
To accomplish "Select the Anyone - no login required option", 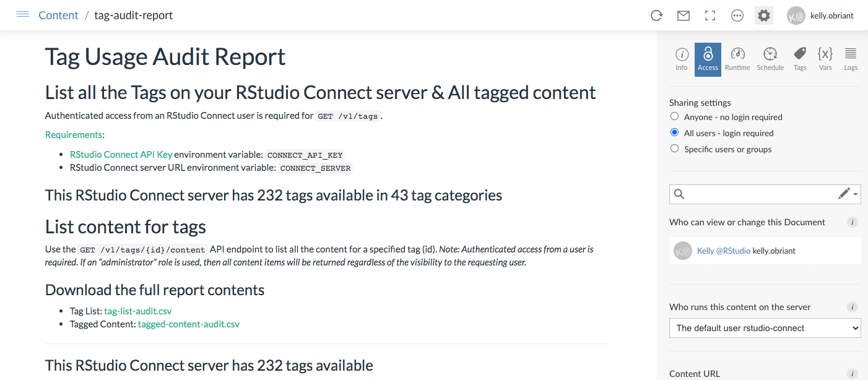I will 674,116.
